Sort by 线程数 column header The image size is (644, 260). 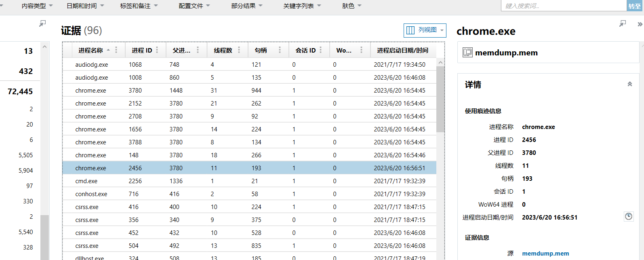pyautogui.click(x=223, y=50)
